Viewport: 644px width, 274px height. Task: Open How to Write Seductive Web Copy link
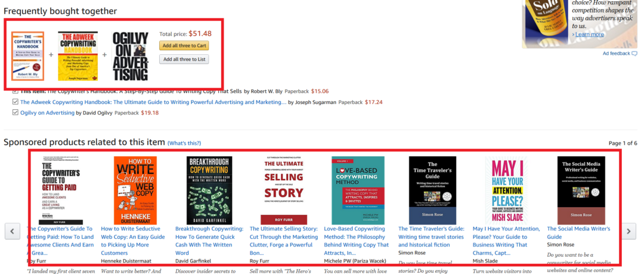point(133,241)
